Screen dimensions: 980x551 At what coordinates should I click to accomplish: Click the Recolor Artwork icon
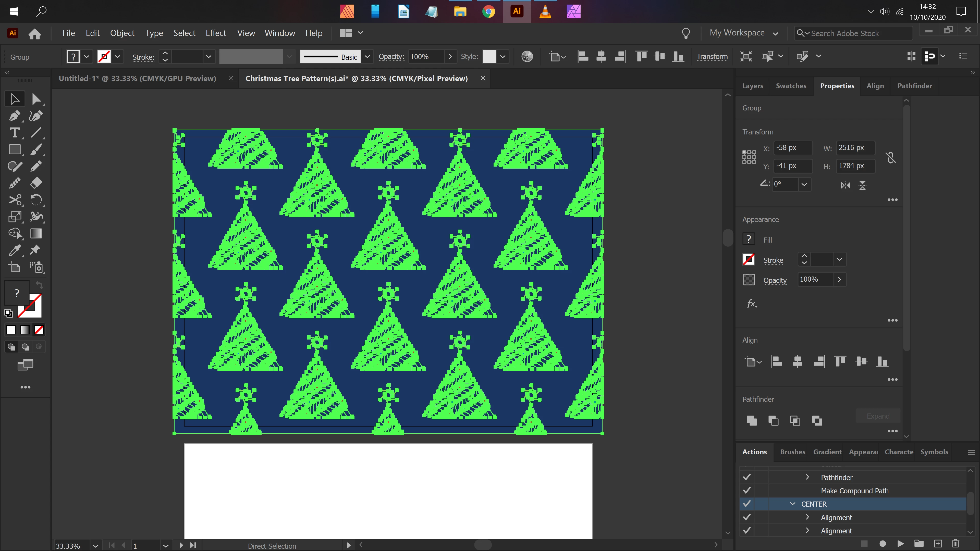[527, 57]
